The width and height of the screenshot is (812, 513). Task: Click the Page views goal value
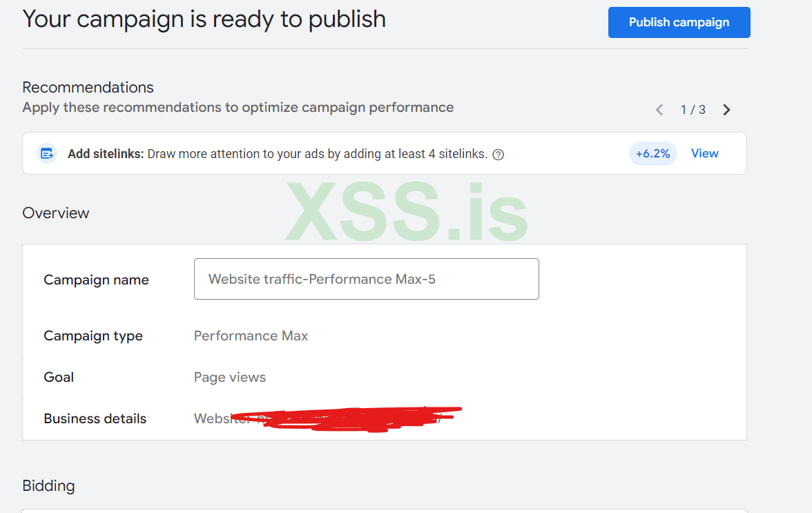tap(229, 378)
